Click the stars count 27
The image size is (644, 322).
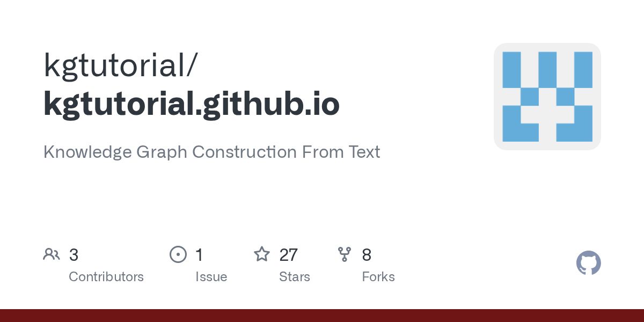point(289,255)
